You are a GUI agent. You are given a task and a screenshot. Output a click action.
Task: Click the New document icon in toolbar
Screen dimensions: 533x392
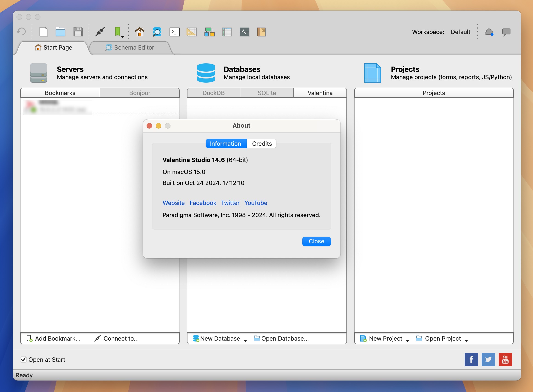(43, 32)
